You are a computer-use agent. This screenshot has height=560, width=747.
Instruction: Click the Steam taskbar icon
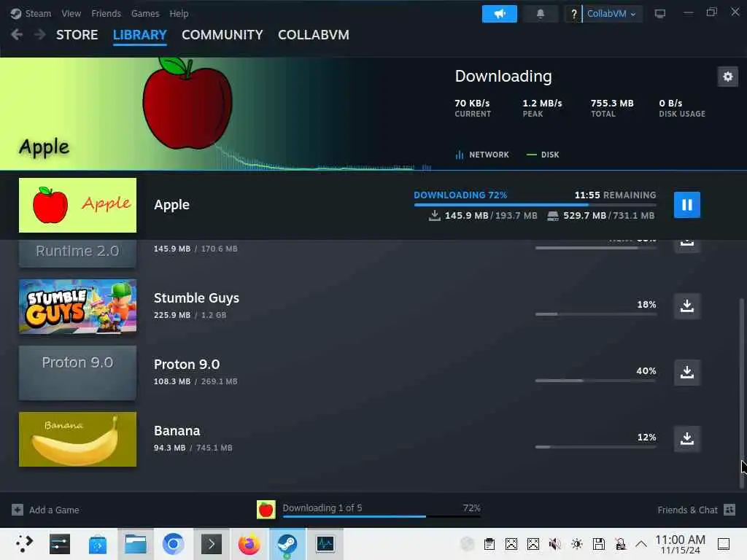[x=287, y=543]
